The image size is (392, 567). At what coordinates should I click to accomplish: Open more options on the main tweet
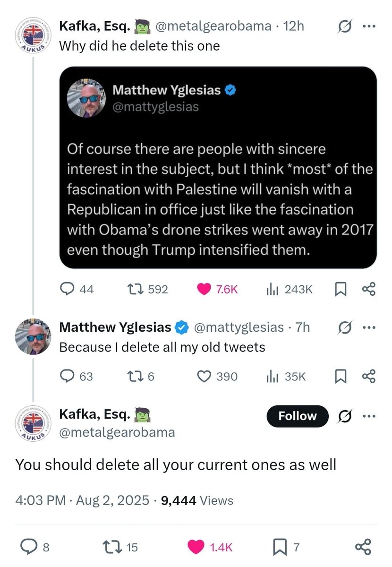pos(368,416)
